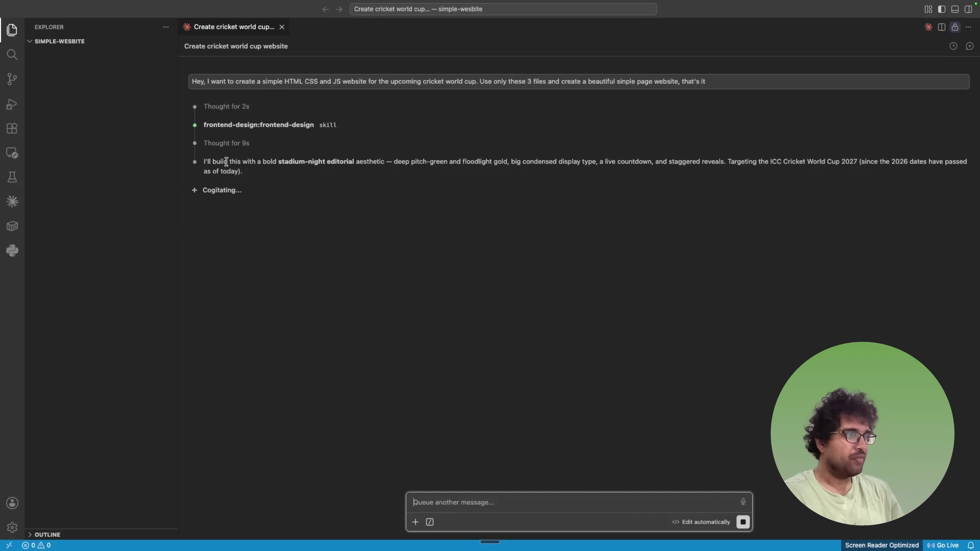The width and height of the screenshot is (980, 551).
Task: Open the Explorer view in activity bar
Action: (12, 30)
